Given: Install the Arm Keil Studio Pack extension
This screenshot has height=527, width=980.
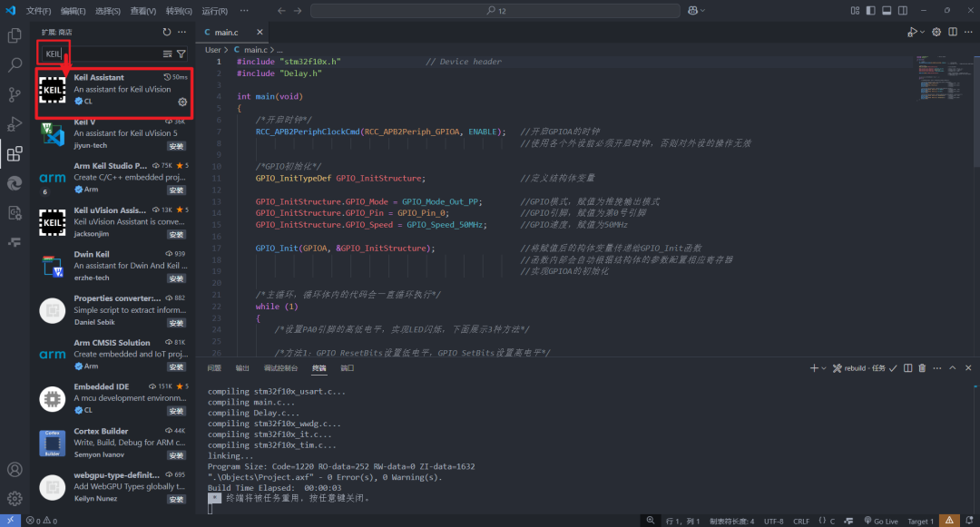Looking at the screenshot, I should point(176,190).
